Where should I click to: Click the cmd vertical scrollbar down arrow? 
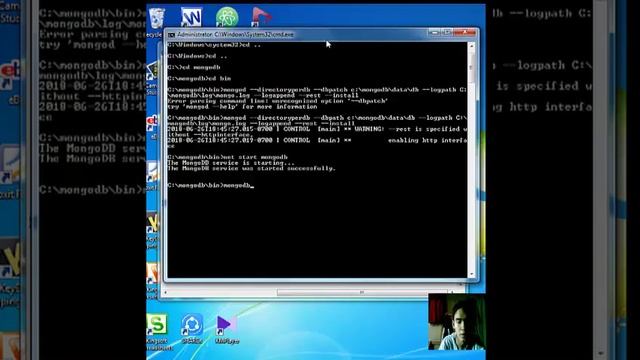[472, 274]
